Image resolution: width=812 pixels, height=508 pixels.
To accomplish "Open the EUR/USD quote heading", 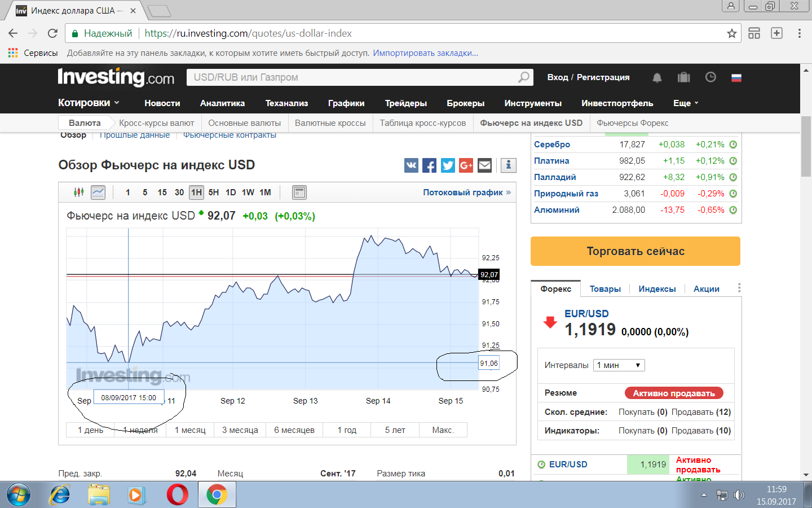I will click(586, 313).
